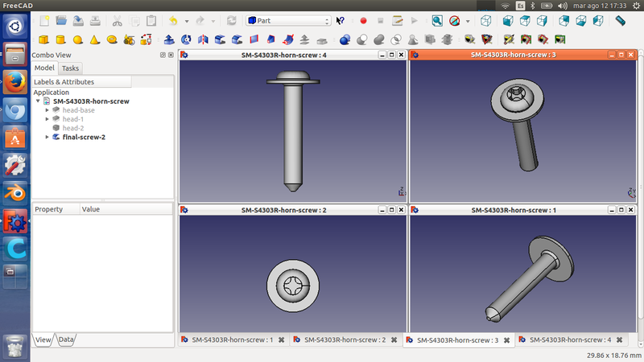This screenshot has width=644, height=362.
Task: Click the Save document icon
Action: click(x=79, y=20)
